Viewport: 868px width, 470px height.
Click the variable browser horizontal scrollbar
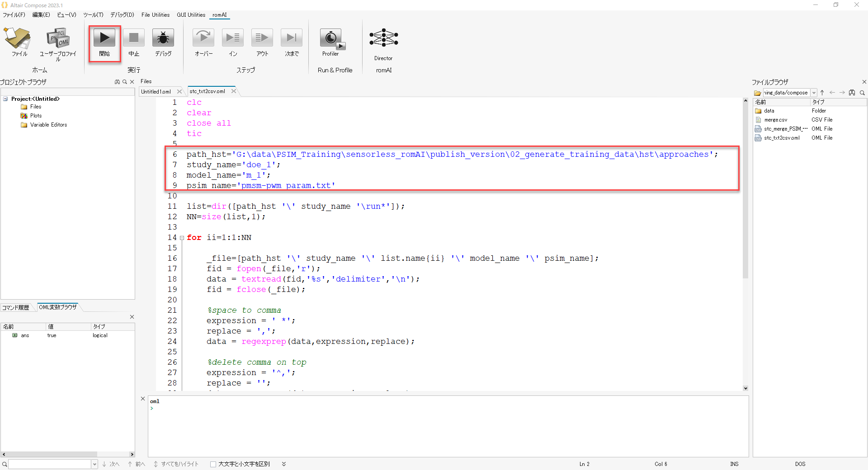click(50, 454)
